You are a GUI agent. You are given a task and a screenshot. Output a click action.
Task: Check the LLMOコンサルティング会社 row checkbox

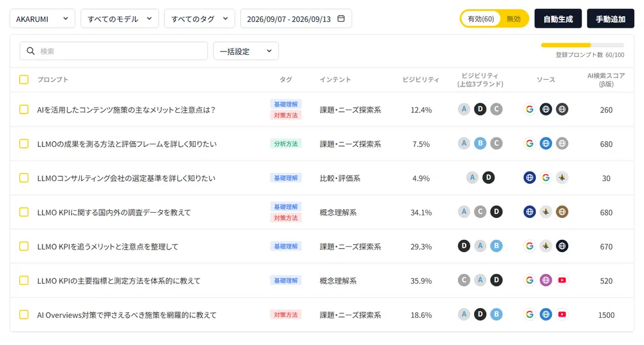pyautogui.click(x=24, y=177)
